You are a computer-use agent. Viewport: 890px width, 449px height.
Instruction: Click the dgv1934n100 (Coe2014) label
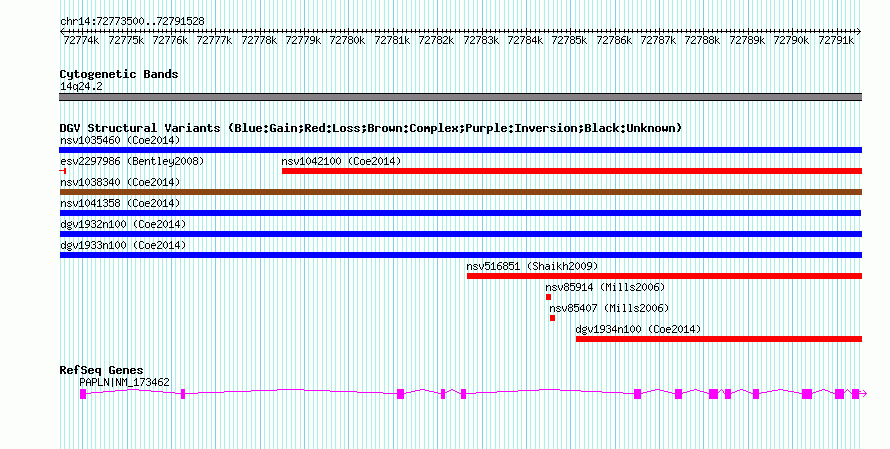(638, 329)
